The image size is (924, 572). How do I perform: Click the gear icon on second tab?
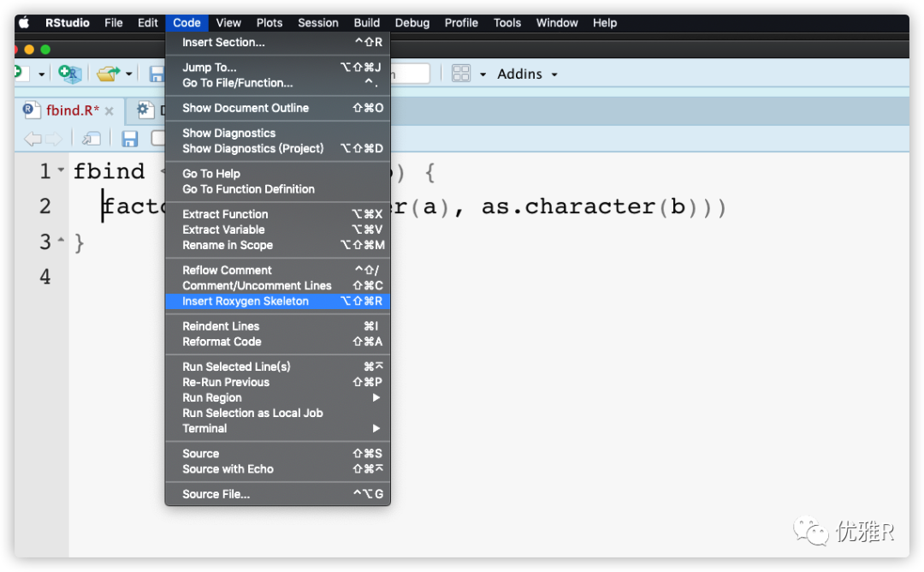[144, 110]
